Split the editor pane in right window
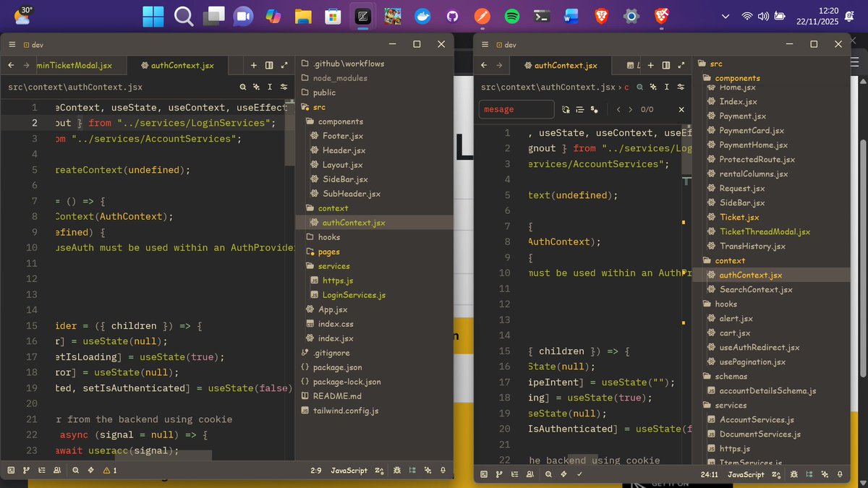The height and width of the screenshot is (488, 868). 666,65
